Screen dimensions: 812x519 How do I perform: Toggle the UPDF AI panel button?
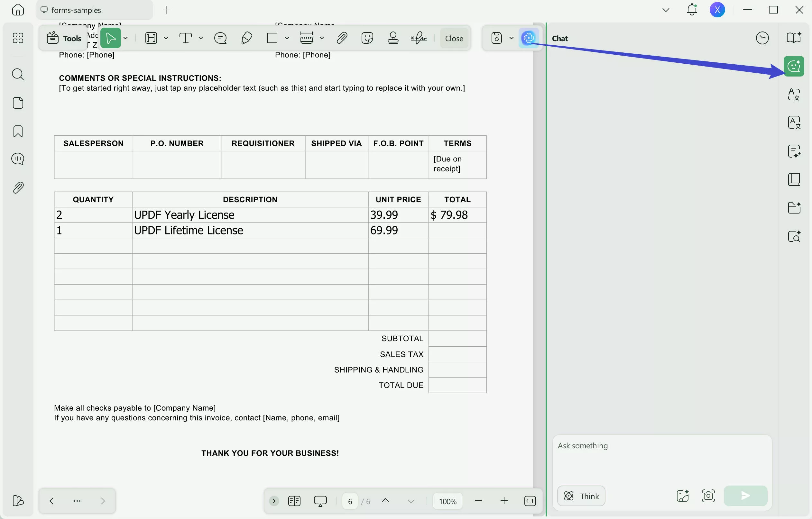point(528,38)
